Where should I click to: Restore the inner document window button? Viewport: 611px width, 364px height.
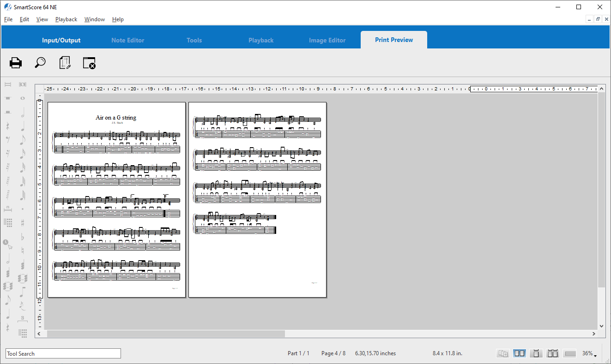click(598, 19)
